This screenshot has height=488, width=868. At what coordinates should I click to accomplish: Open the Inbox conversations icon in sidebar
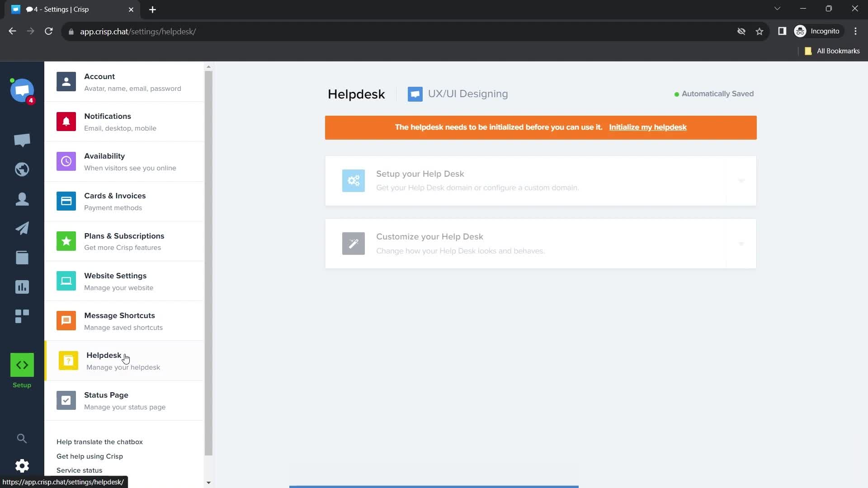(x=22, y=140)
